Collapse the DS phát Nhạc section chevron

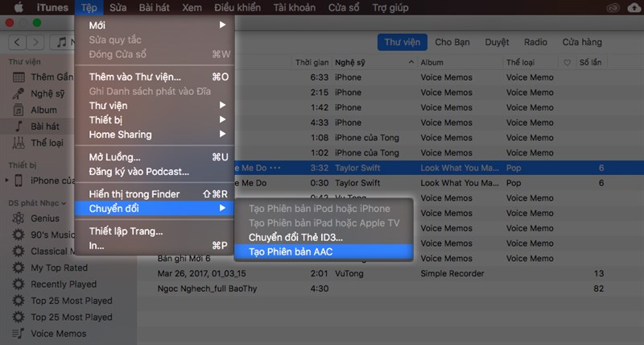point(64,203)
